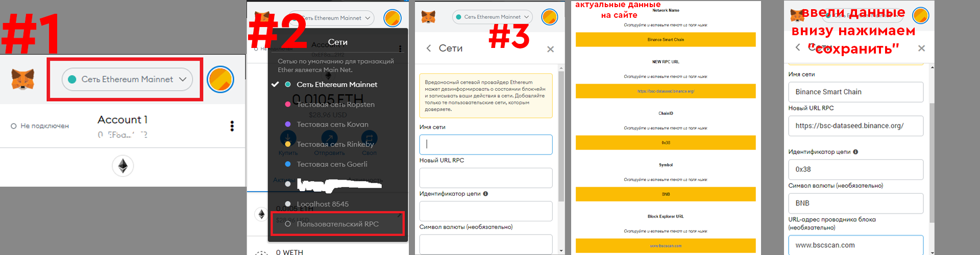Click the scroll-up arrow in the filled-form panel

(x=932, y=67)
